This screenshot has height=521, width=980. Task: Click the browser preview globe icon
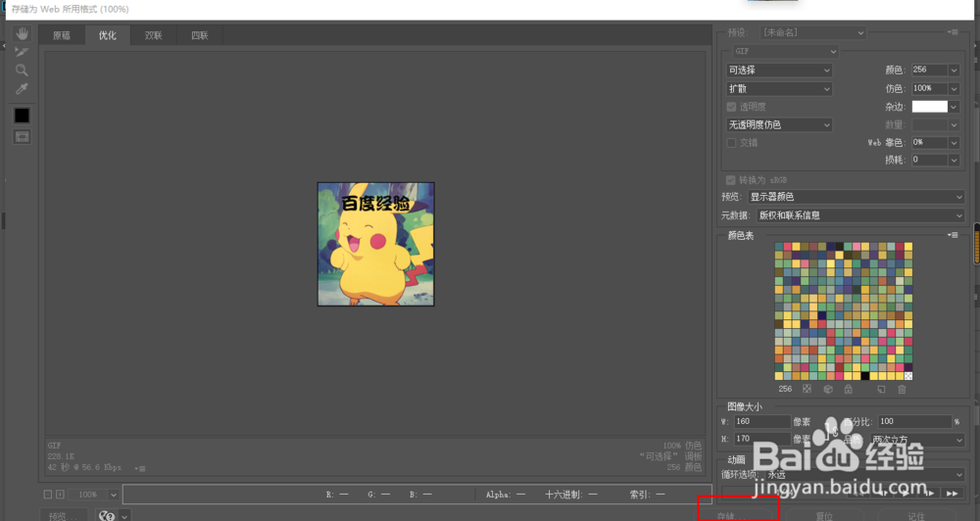(x=107, y=515)
